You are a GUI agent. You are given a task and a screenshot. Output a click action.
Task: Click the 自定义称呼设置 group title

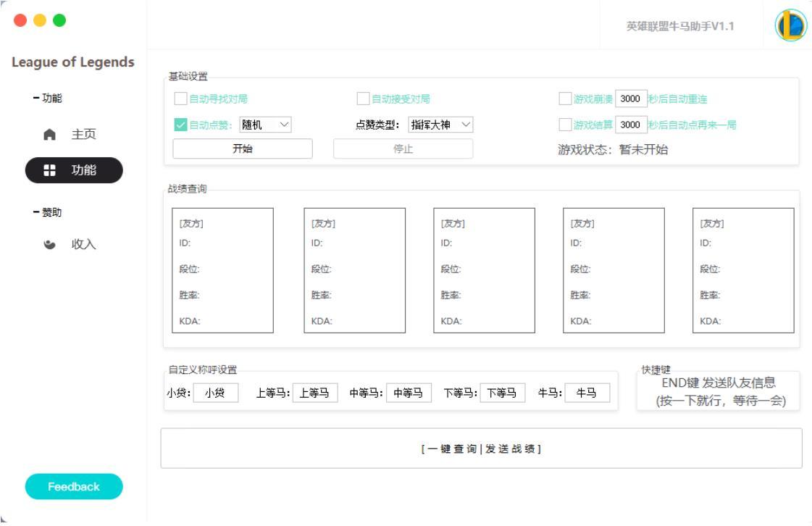coord(203,370)
